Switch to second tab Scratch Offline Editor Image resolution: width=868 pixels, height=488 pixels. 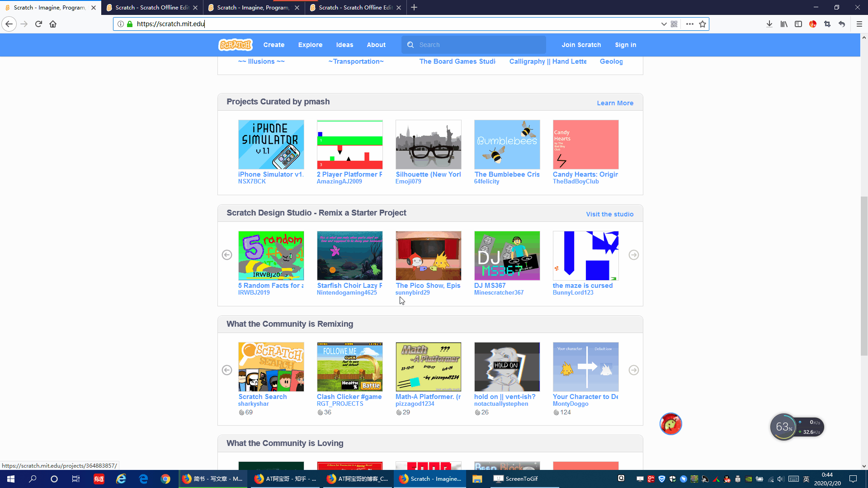tap(151, 7)
